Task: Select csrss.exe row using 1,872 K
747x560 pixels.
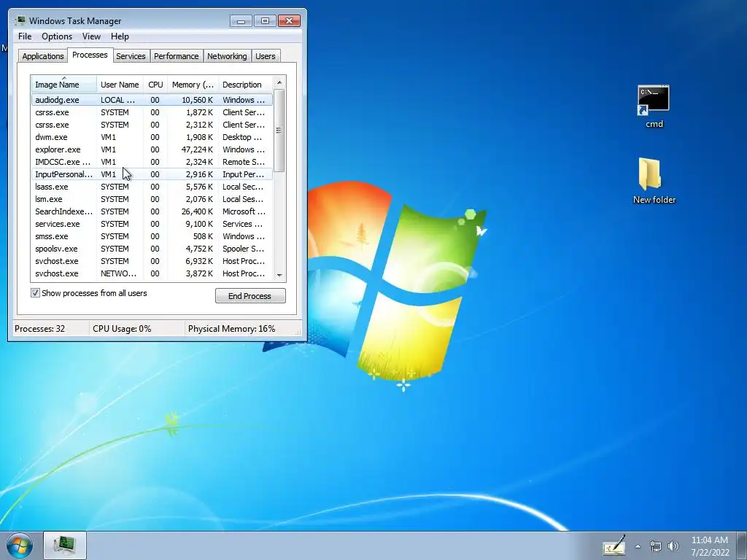Action: tap(152, 112)
